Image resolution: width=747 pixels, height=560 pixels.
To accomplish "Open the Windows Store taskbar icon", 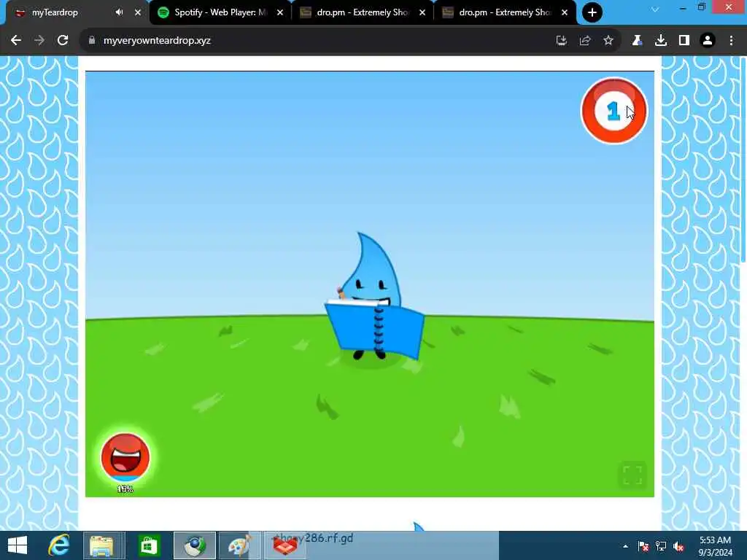I will click(149, 545).
